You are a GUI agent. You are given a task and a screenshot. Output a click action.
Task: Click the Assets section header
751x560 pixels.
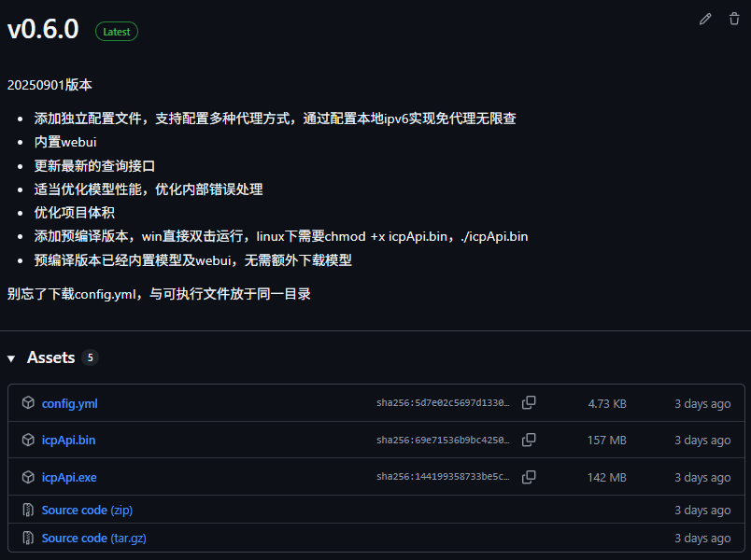52,357
